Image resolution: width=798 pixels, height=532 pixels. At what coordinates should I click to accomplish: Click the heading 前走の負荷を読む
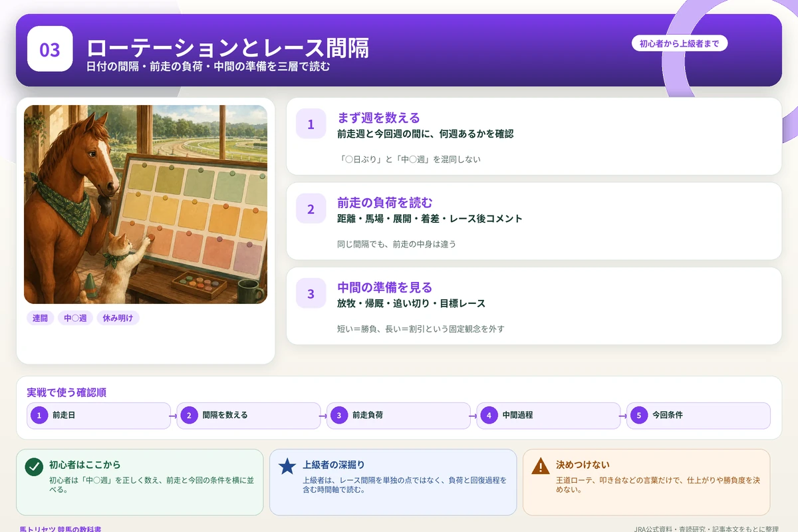385,202
